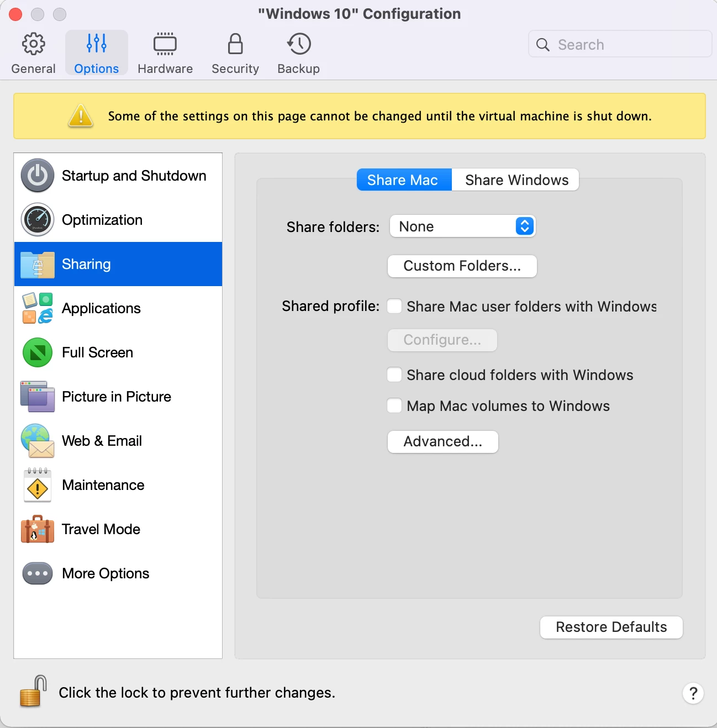This screenshot has width=717, height=728.
Task: Click the Travel Mode suitcase icon
Action: pyautogui.click(x=38, y=529)
